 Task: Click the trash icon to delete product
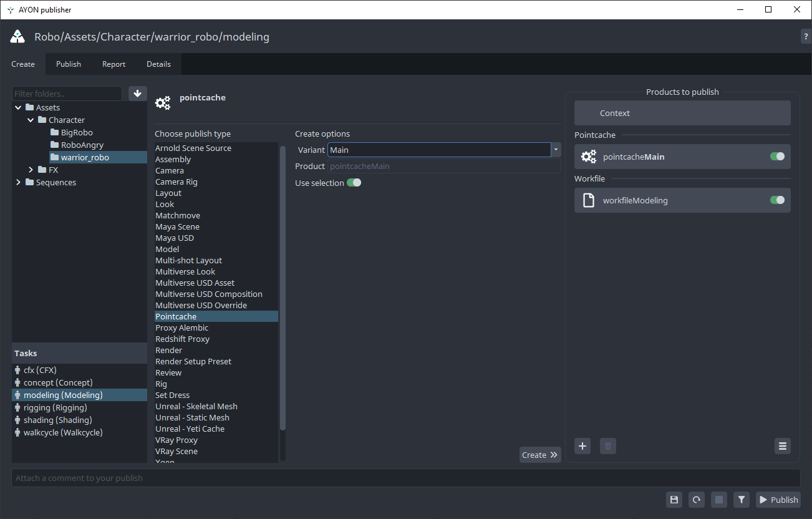coord(608,446)
